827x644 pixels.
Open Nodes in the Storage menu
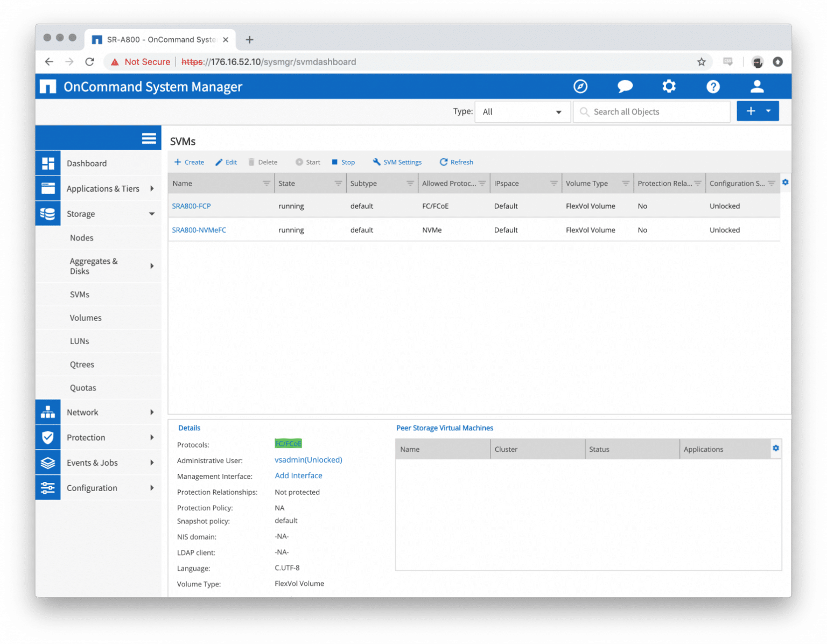(82, 238)
